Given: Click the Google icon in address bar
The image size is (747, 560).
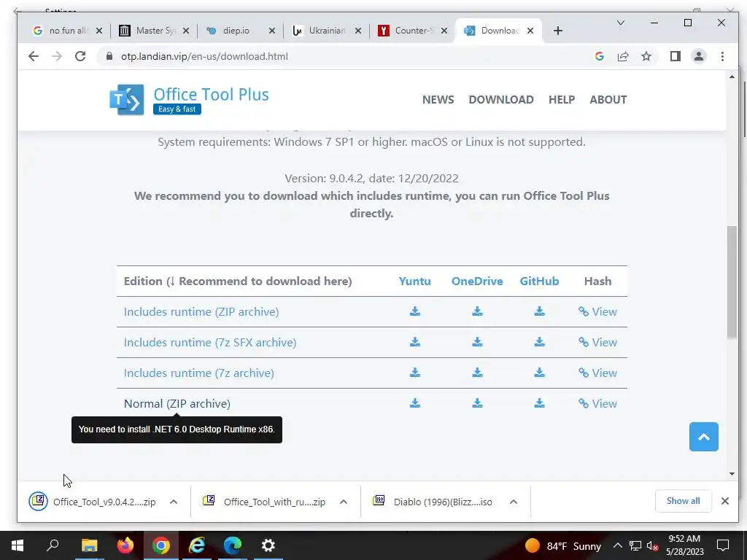Looking at the screenshot, I should tap(600, 56).
